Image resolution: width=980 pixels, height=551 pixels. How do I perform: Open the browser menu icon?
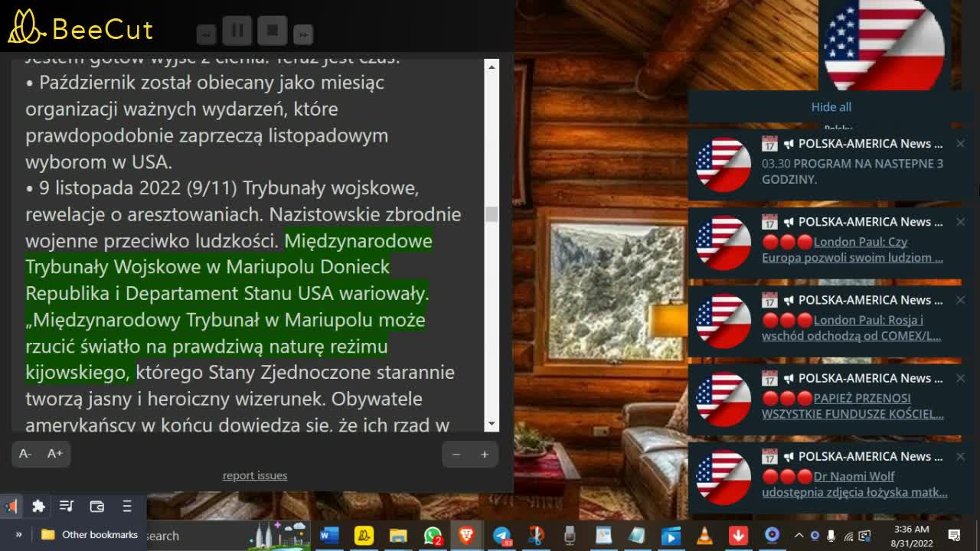pos(127,506)
